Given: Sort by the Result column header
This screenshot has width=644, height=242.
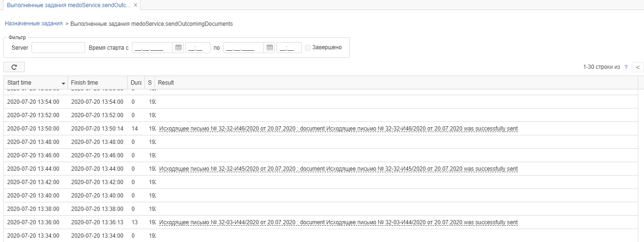Looking at the screenshot, I should (396, 83).
